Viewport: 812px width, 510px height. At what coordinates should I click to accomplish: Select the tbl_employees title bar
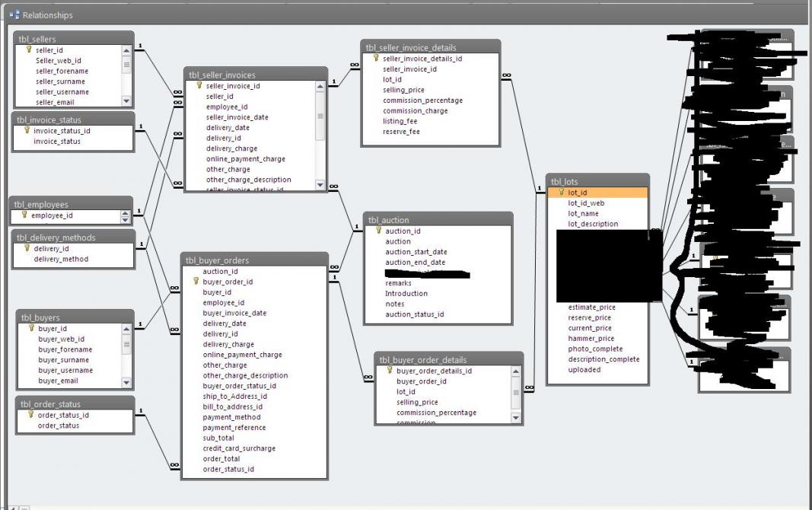click(71, 204)
